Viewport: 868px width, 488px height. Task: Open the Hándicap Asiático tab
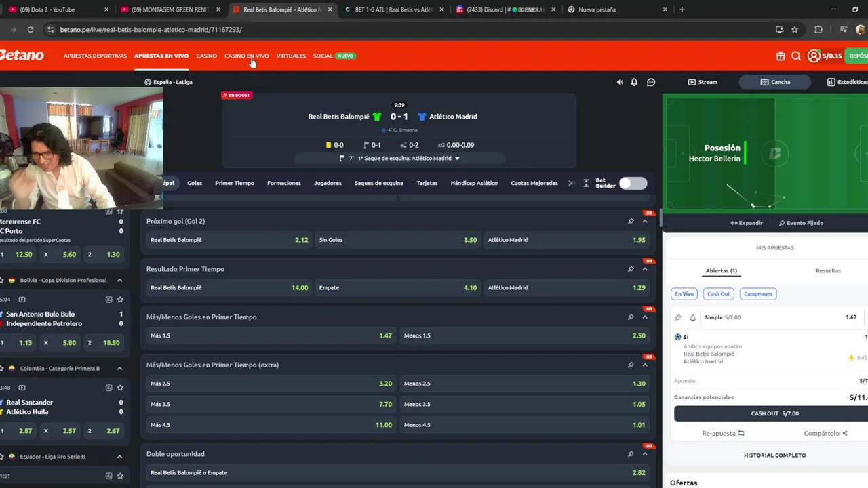474,183
